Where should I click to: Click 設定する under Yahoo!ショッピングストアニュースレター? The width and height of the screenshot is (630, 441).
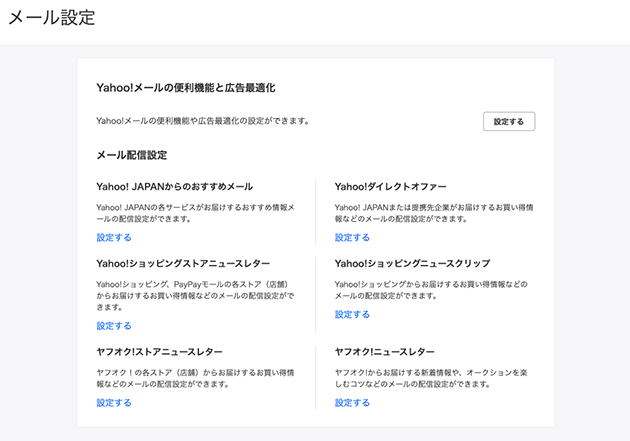114,326
